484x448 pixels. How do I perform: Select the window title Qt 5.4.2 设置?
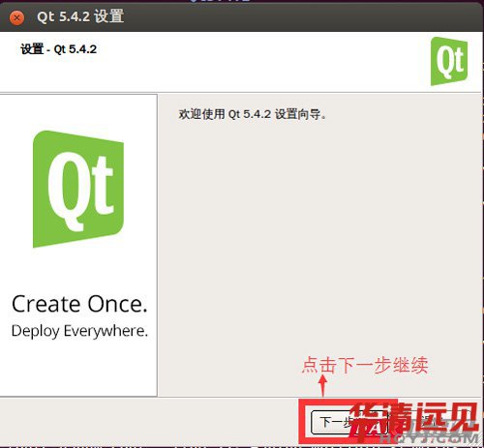point(80,16)
